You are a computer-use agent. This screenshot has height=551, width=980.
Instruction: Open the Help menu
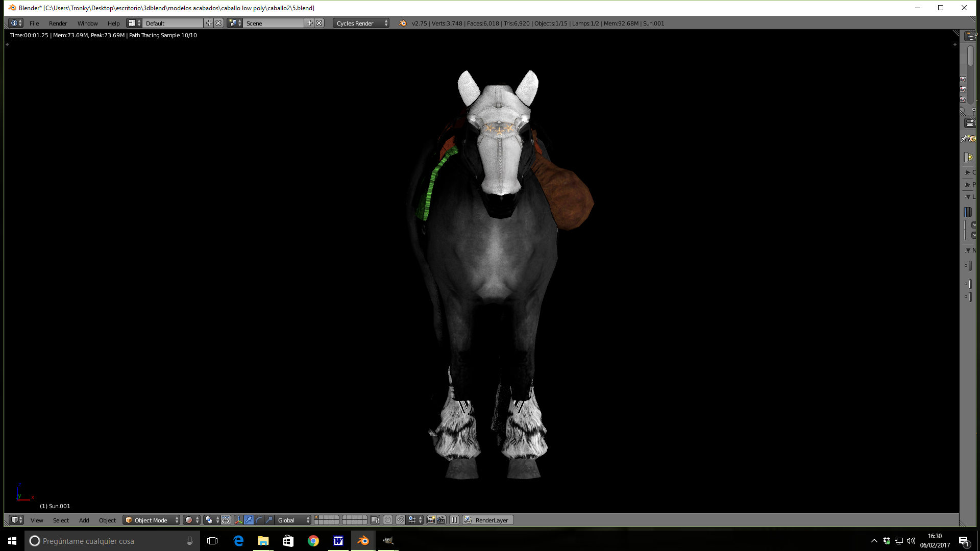click(114, 23)
